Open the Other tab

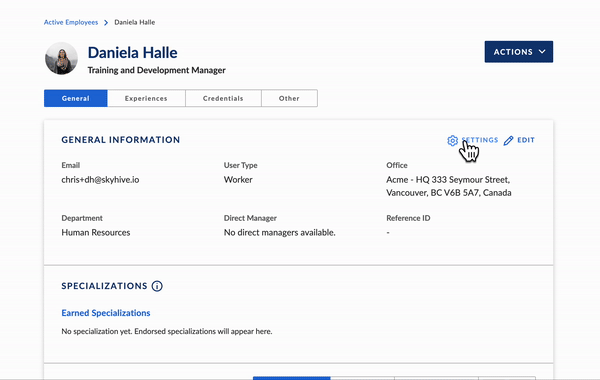pyautogui.click(x=289, y=98)
